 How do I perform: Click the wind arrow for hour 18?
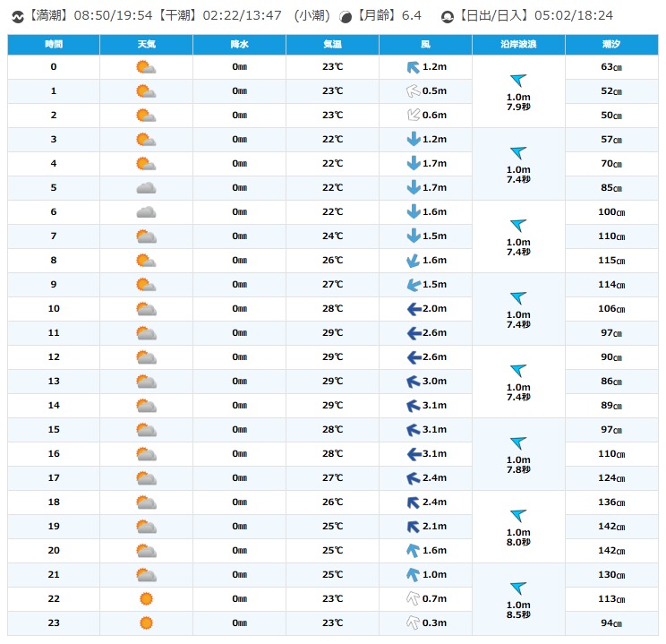[x=414, y=502]
